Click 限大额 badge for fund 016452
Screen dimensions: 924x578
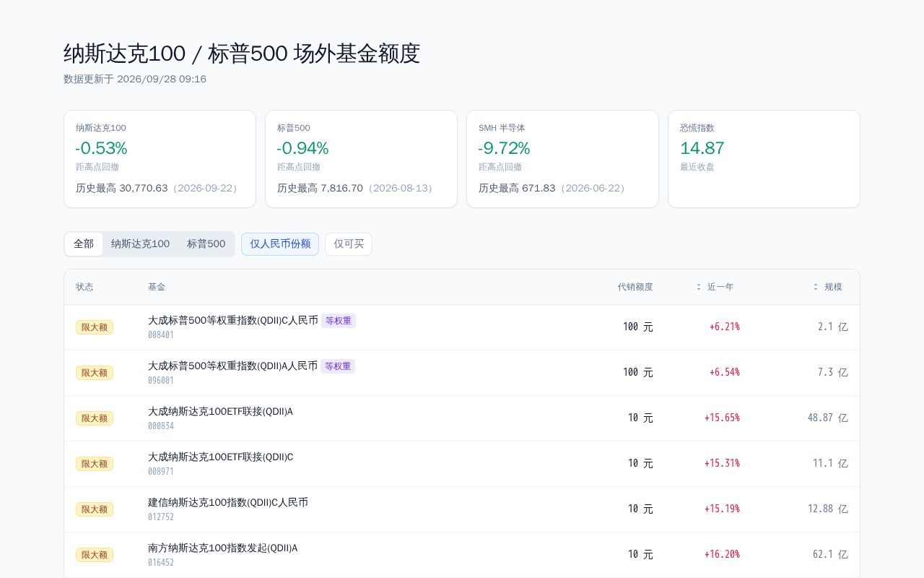[x=95, y=555]
